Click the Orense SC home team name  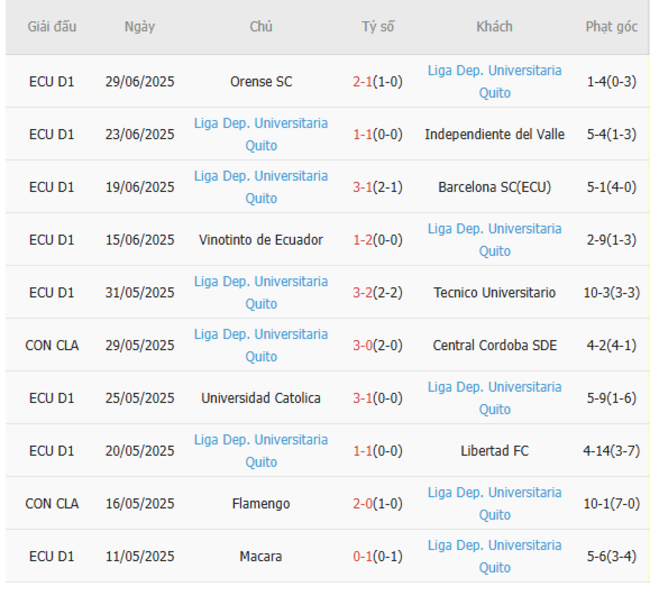(x=261, y=82)
